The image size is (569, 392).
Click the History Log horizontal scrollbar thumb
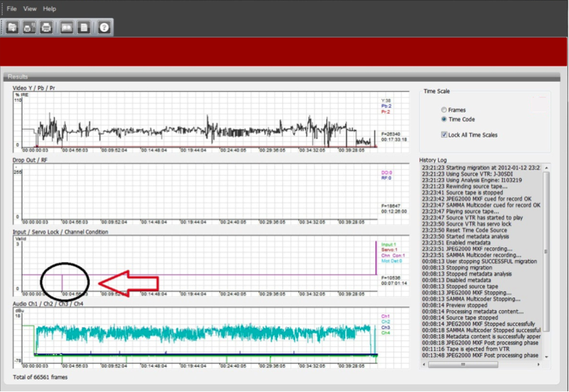click(x=463, y=365)
